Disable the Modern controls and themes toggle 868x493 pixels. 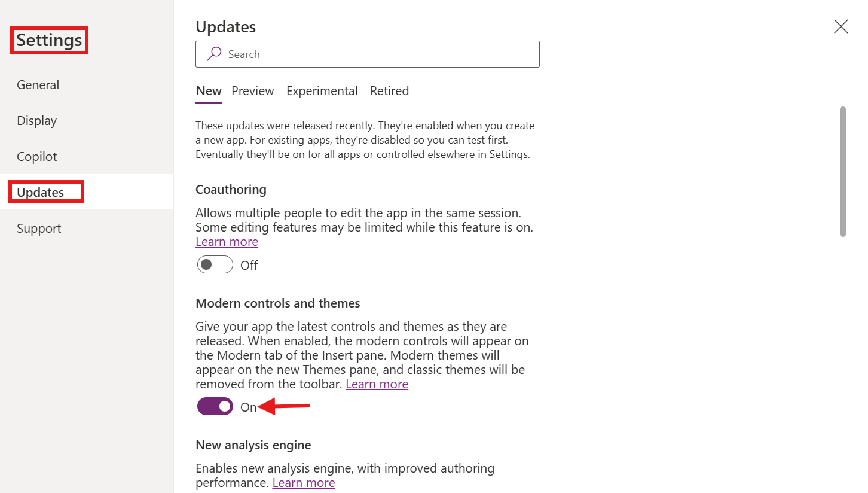pyautogui.click(x=215, y=407)
